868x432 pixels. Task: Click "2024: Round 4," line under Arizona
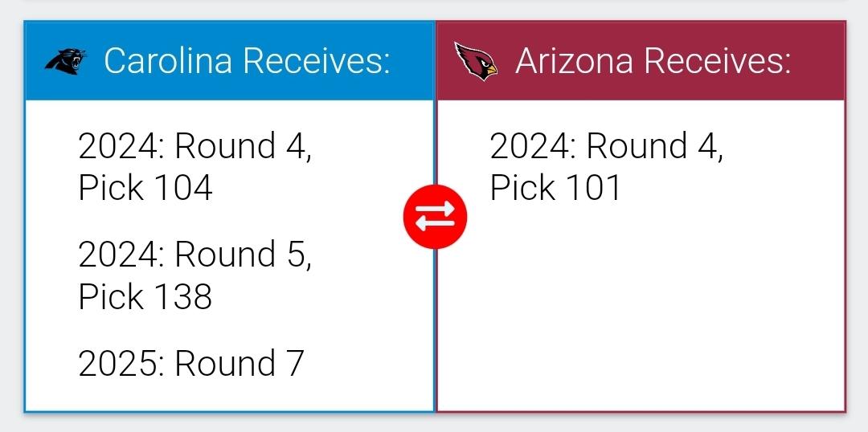tap(606, 146)
